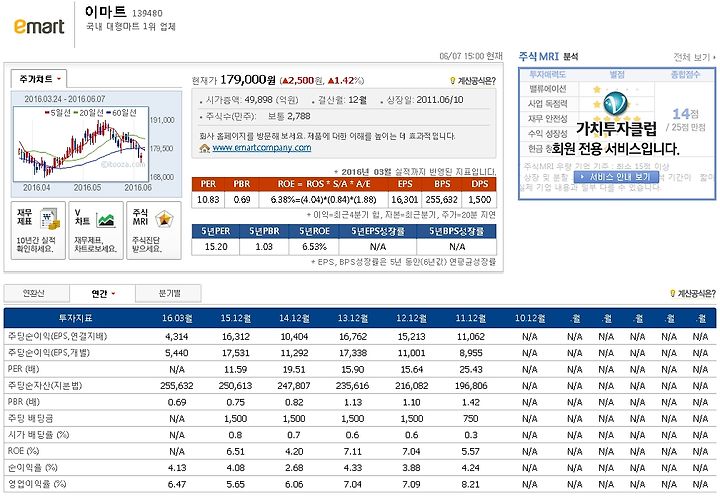Click the PBR value 0.69 in summary table
The image size is (720, 496).
pyautogui.click(x=242, y=200)
